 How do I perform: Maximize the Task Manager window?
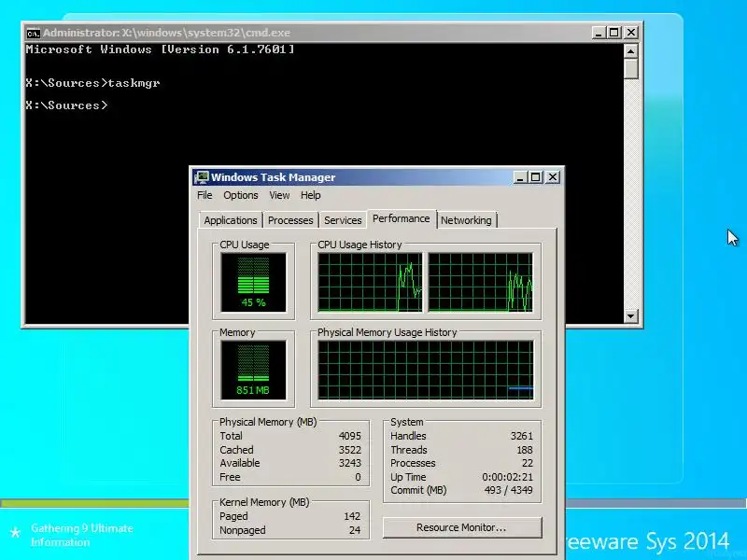click(535, 177)
